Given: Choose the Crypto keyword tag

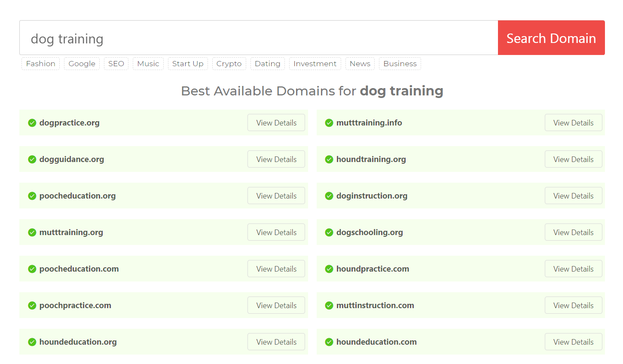Looking at the screenshot, I should (x=229, y=64).
